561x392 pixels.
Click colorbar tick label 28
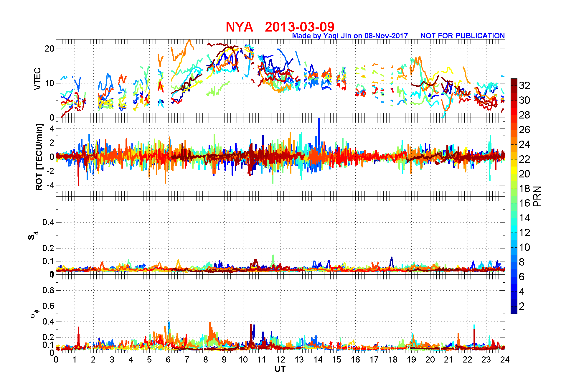(x=524, y=115)
